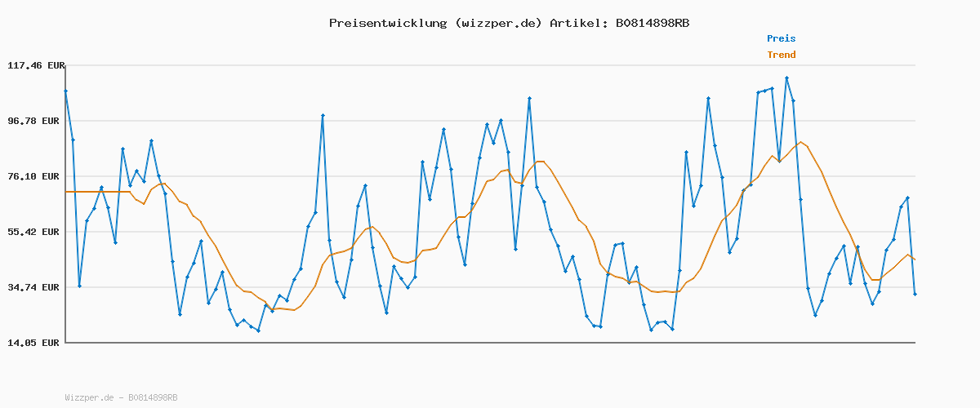This screenshot has height=408, width=980.
Task: Click the highest peak of the orange trend line
Action: point(800,142)
